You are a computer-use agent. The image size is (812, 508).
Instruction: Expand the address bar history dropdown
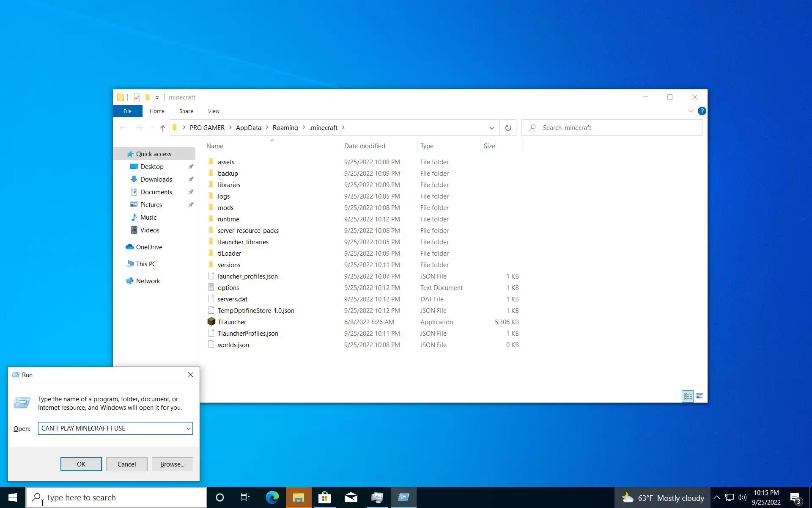pos(491,128)
